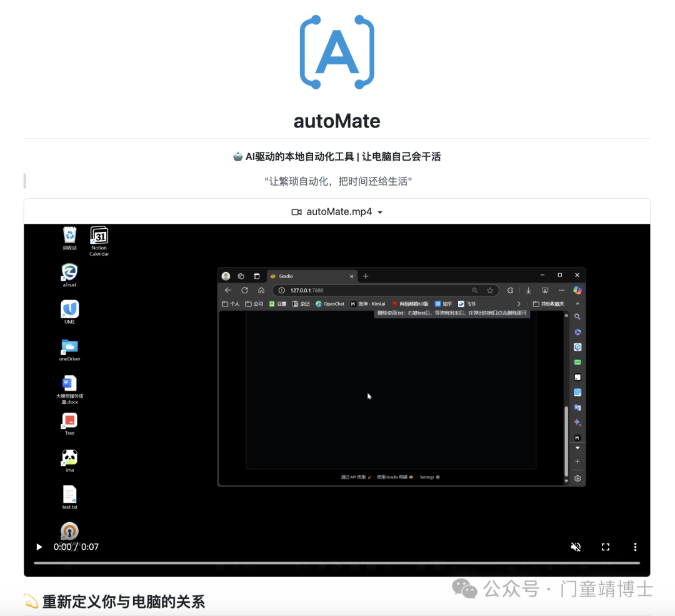Open the Kimi K sidebar app

point(577,438)
